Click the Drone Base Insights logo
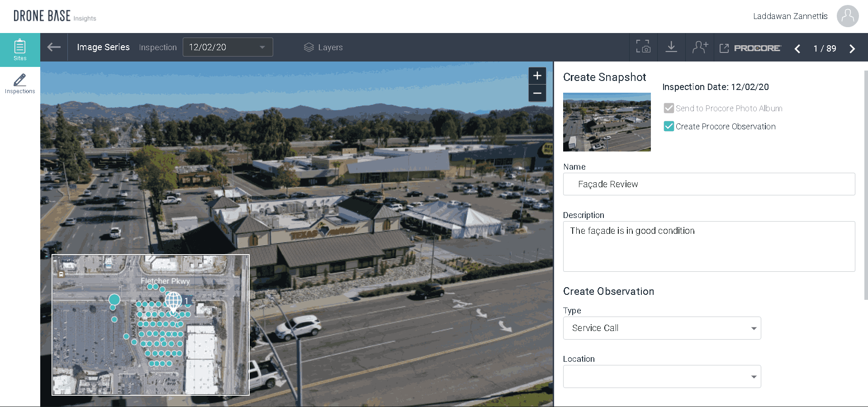This screenshot has width=868, height=407. [x=55, y=16]
